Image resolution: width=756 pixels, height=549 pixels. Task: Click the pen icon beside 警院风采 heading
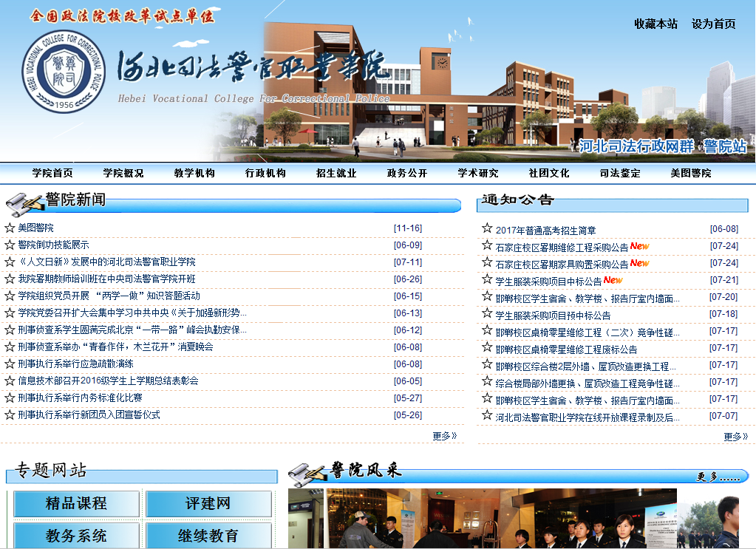coord(307,471)
